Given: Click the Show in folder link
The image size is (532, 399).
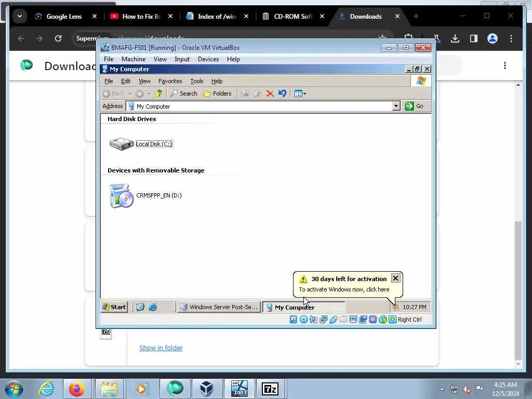Looking at the screenshot, I should coord(161,348).
